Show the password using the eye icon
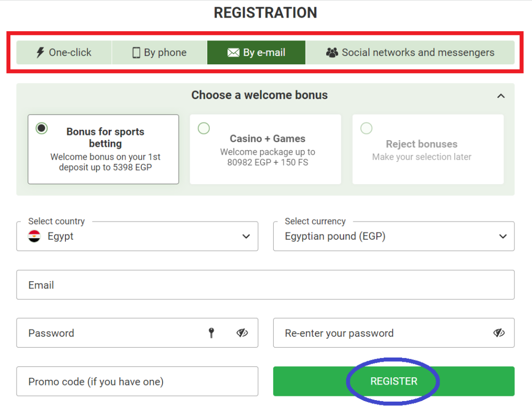Image resolution: width=532 pixels, height=411 pixels. pos(242,333)
